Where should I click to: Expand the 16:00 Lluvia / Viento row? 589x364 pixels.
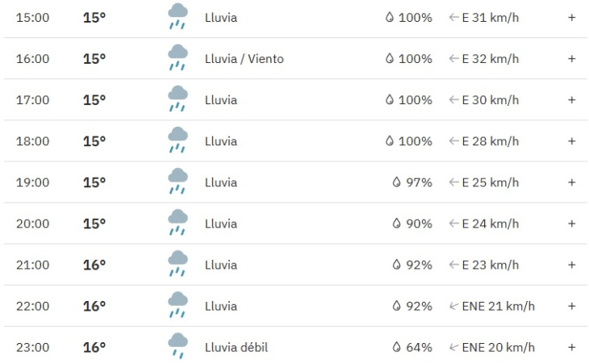point(571,59)
